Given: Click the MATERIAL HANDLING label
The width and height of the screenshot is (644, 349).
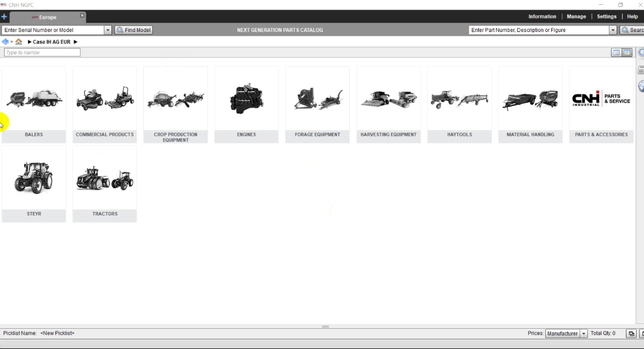Looking at the screenshot, I should coord(530,135).
